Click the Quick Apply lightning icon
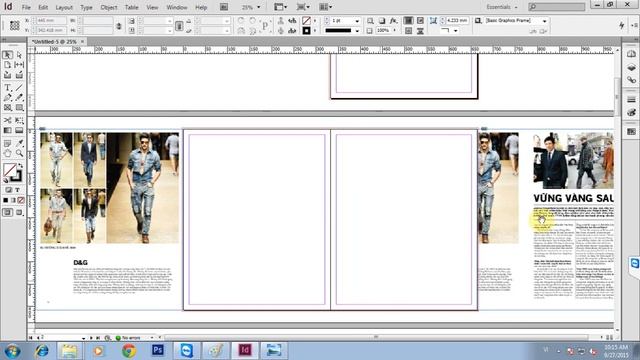 pyautogui.click(x=621, y=25)
